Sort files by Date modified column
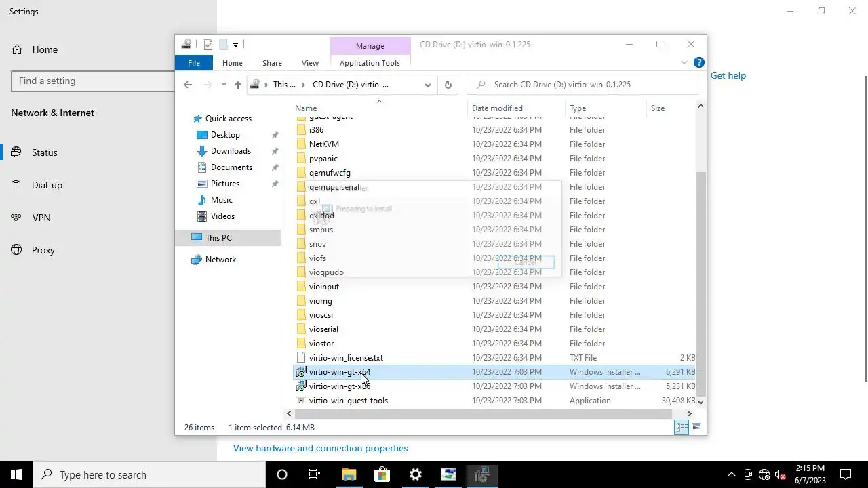Screen dimensions: 868x488 tap(497, 108)
